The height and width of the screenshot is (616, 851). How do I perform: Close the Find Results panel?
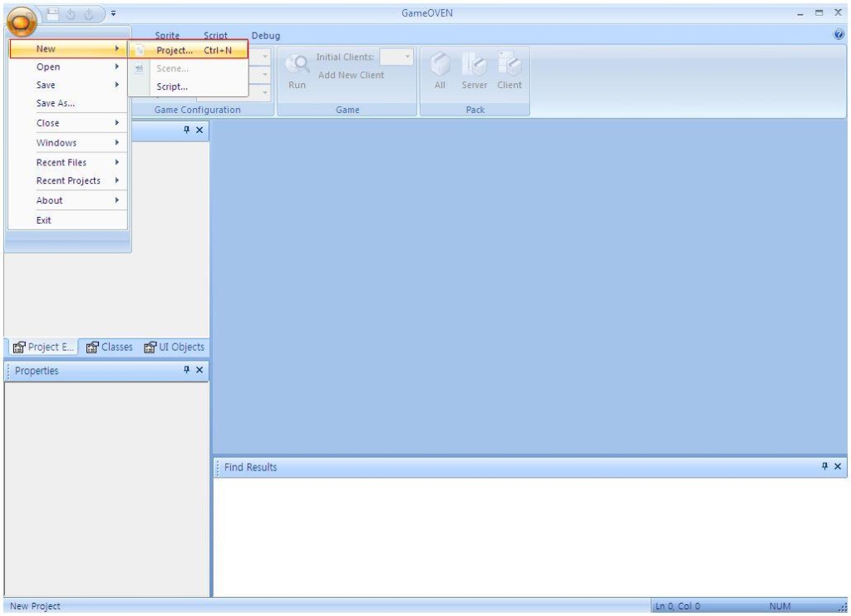[x=838, y=466]
